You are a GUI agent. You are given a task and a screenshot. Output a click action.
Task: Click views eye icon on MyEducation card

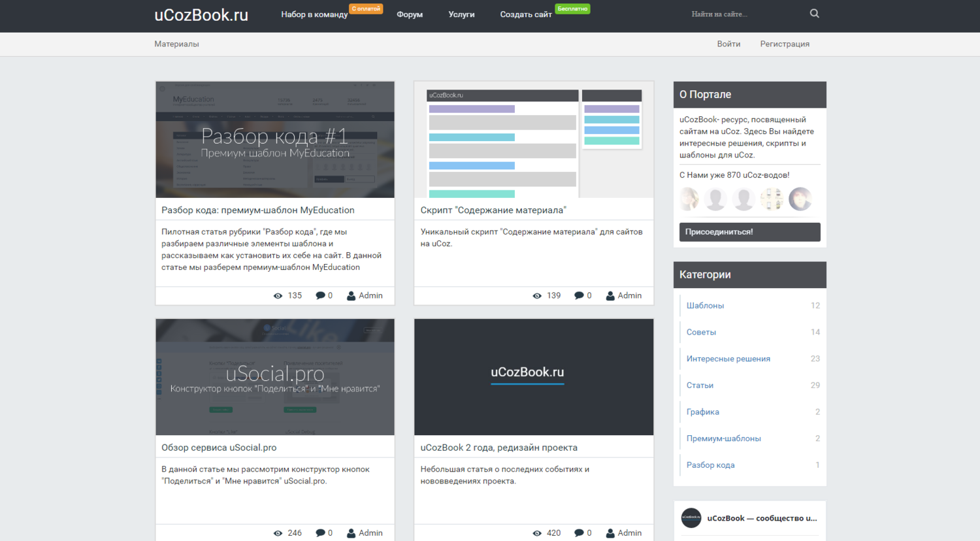coord(278,296)
